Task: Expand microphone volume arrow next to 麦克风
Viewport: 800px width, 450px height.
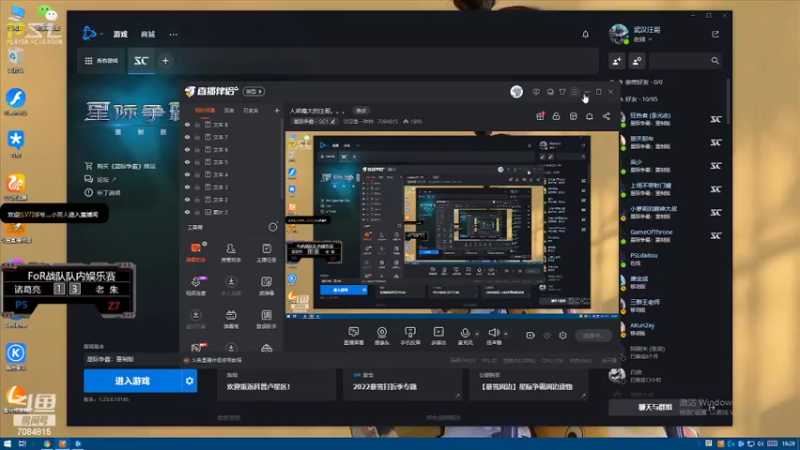Action: [x=477, y=334]
